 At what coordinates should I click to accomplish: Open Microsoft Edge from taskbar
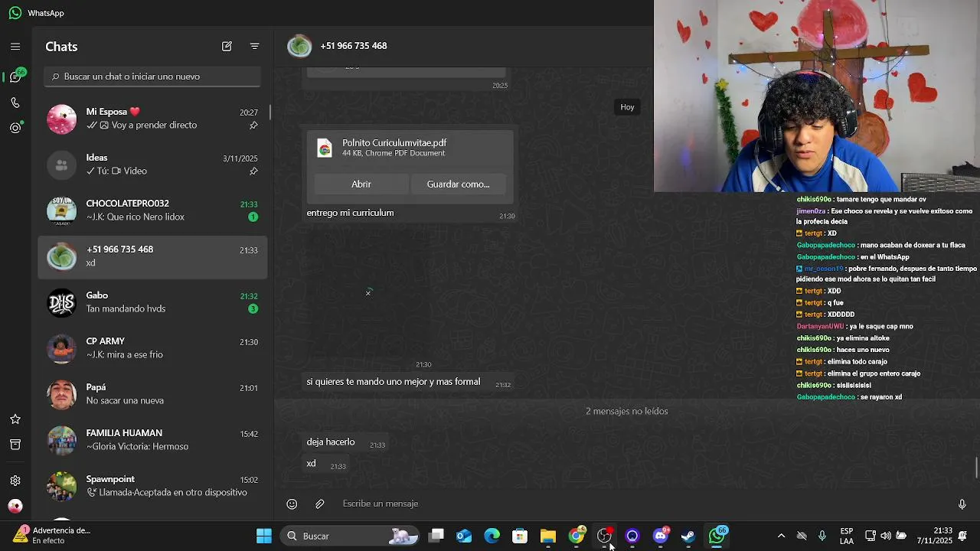tap(492, 536)
